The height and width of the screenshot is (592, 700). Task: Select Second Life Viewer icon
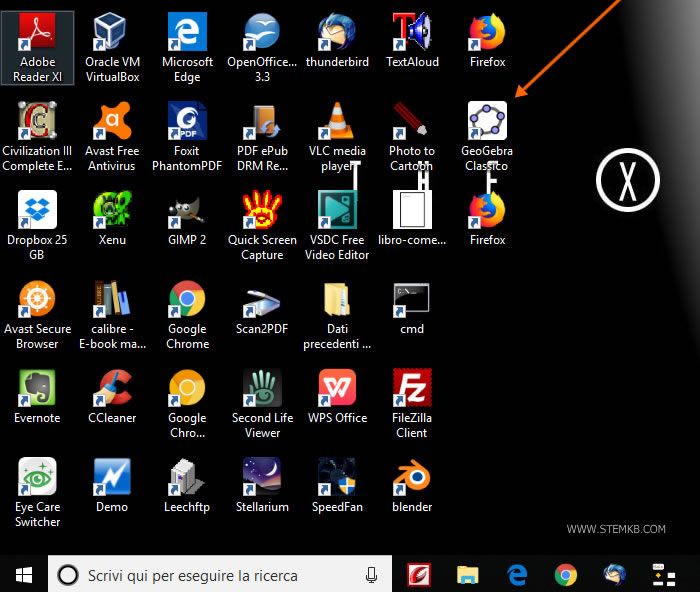(x=262, y=404)
